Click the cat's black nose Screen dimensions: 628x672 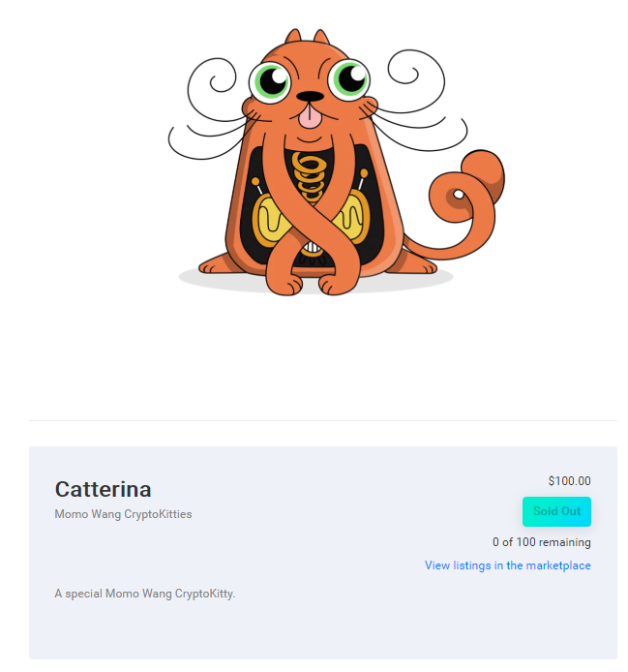tap(311, 96)
